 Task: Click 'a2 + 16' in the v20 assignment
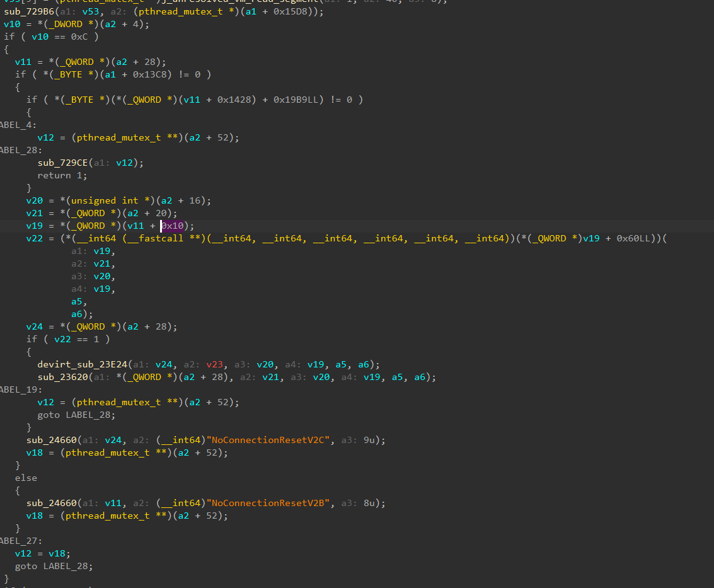(181, 201)
